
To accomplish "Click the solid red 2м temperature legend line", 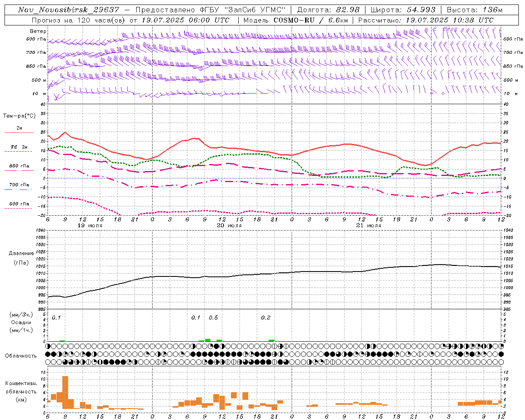I will coord(19,132).
